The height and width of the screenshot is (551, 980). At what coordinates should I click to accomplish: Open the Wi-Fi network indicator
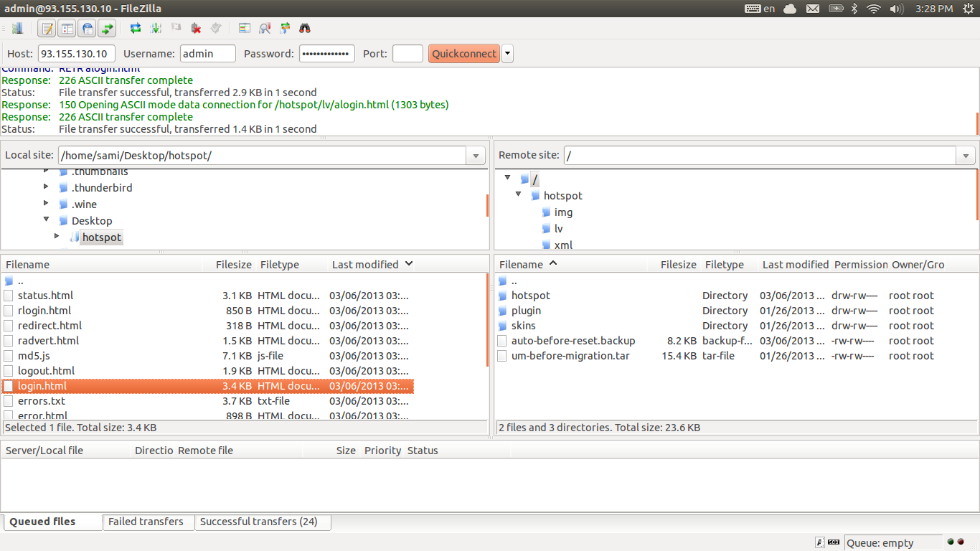[x=873, y=9]
